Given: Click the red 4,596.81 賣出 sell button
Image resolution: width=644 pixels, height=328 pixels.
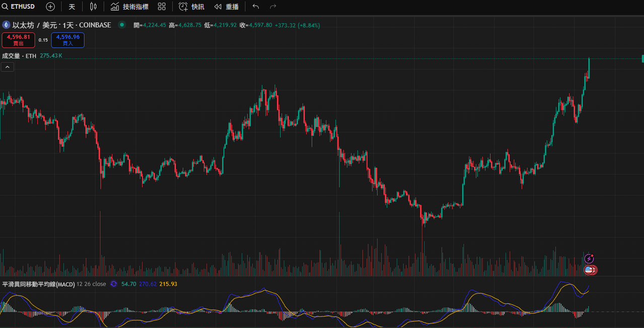Looking at the screenshot, I should pos(18,40).
